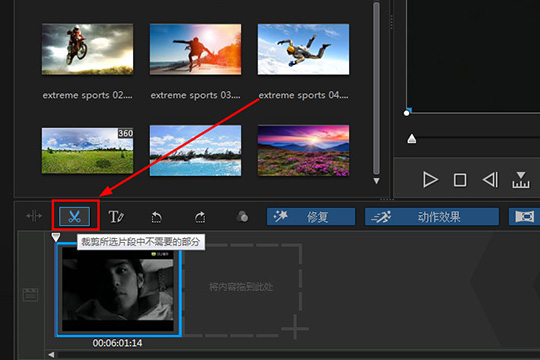The width and height of the screenshot is (540, 360).
Task: Select the black-and-white clip in storyboard
Action: (118, 289)
